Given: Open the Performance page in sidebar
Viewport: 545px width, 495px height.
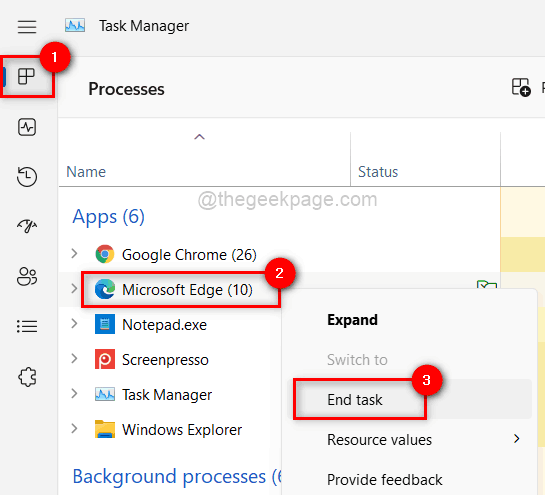Looking at the screenshot, I should tap(27, 127).
